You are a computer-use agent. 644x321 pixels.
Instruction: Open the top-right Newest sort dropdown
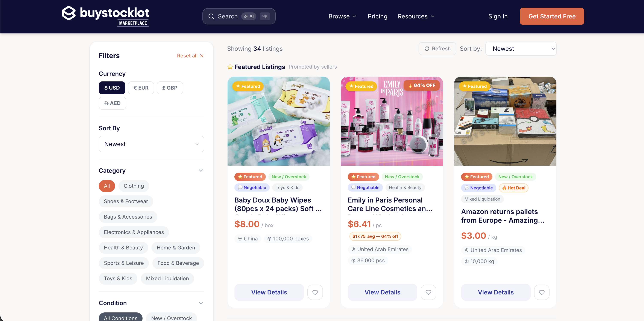[x=521, y=48]
